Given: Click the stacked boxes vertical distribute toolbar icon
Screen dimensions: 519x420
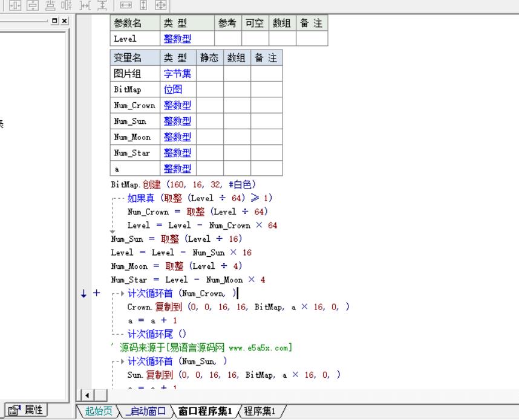Looking at the screenshot, I should (50, 5).
